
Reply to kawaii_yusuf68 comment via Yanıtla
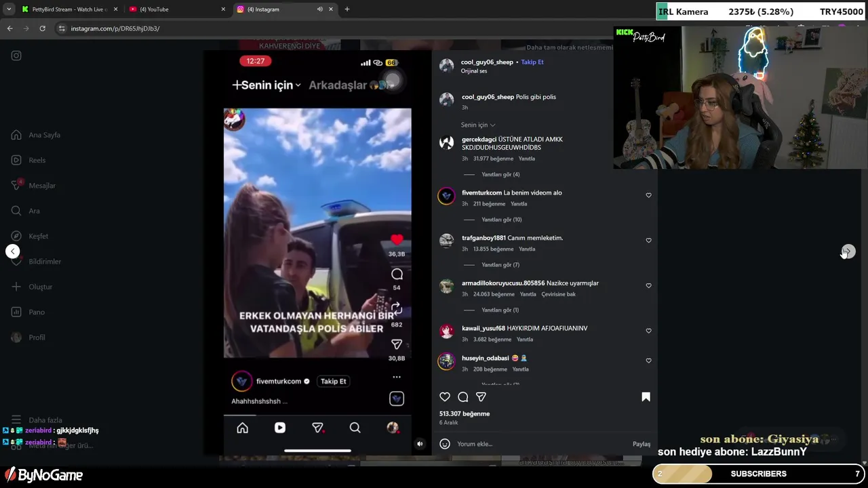(x=525, y=340)
